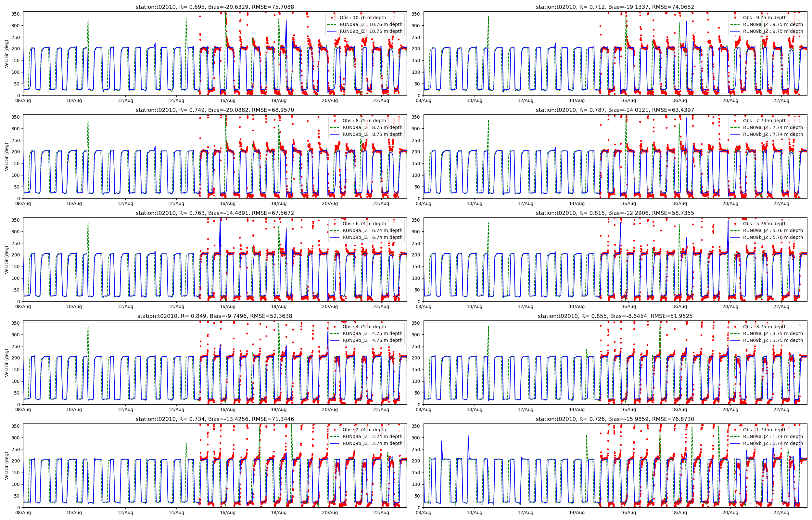Viewport: 812px width, 520px height.
Task: Click the 'RUN09b_JZ : 2.74 m depth' legend entry
Action: pos(373,443)
